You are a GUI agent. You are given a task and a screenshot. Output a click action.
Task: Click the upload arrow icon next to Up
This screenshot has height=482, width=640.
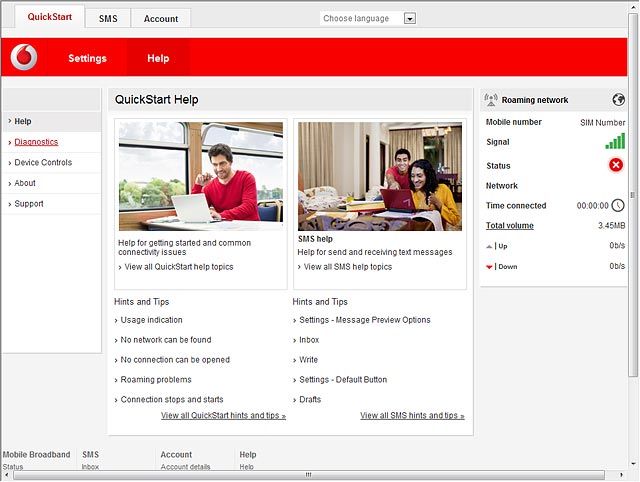489,246
